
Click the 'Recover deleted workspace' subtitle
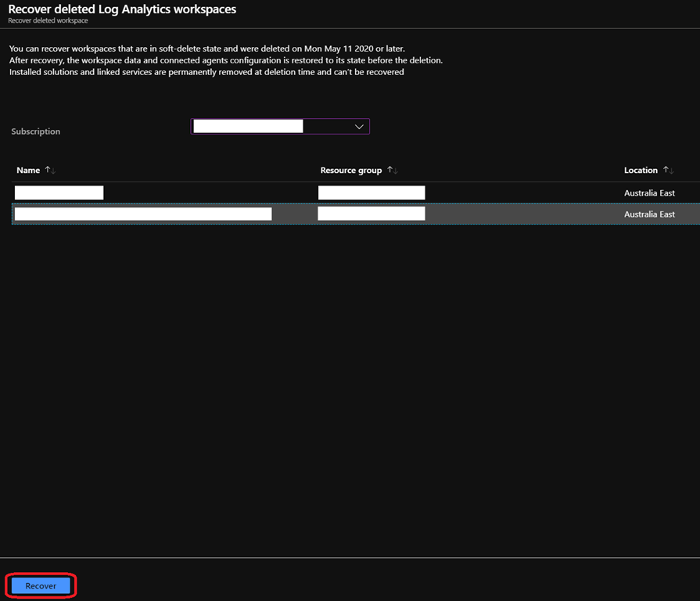pos(48,21)
